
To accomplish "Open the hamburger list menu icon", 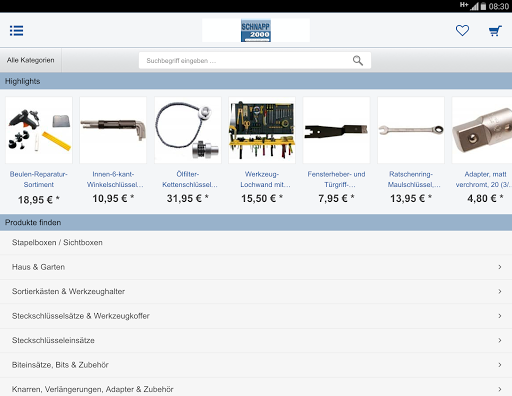I will click(x=16, y=31).
